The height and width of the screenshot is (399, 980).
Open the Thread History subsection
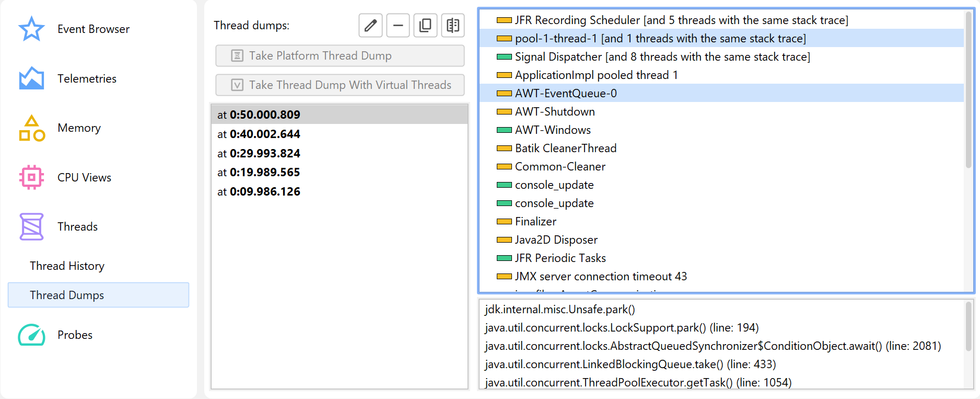(x=67, y=266)
